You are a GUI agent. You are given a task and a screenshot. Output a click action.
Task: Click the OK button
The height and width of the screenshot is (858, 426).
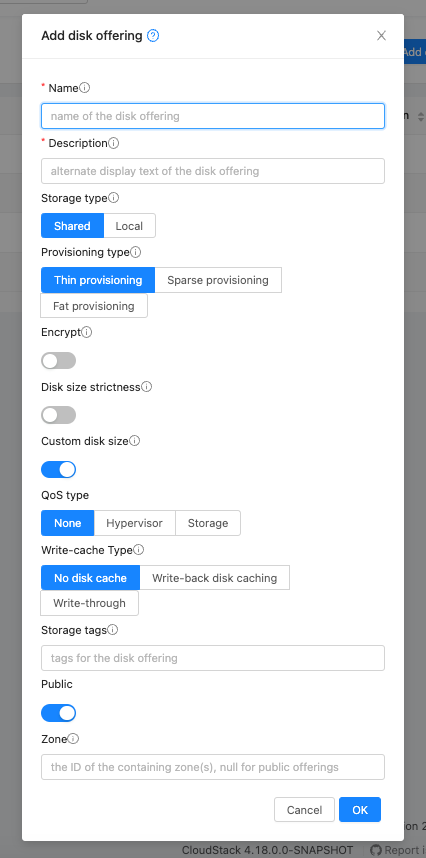click(360, 810)
